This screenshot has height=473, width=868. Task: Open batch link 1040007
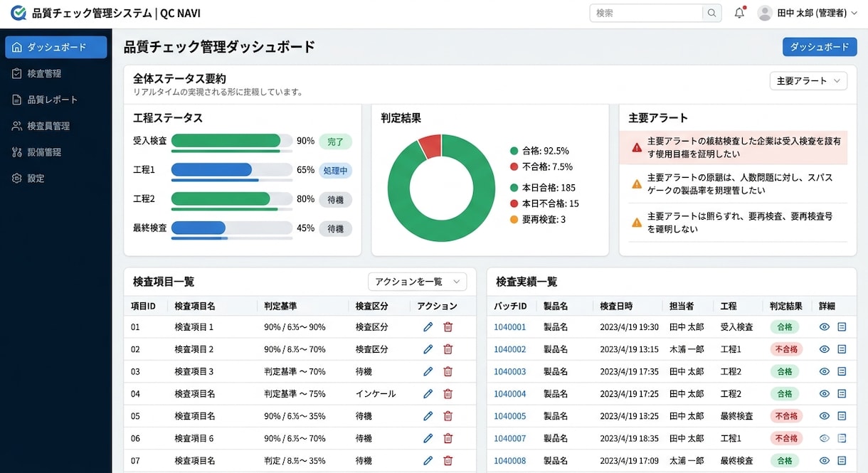point(510,438)
